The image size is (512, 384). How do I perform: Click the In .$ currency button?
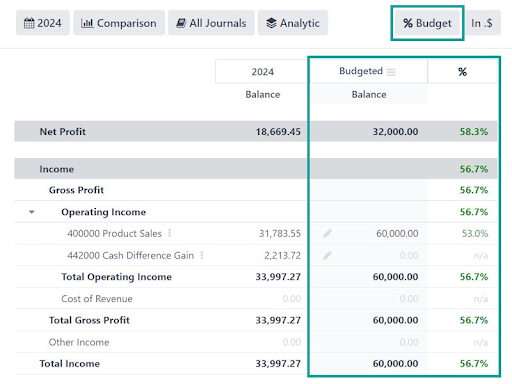pyautogui.click(x=482, y=23)
